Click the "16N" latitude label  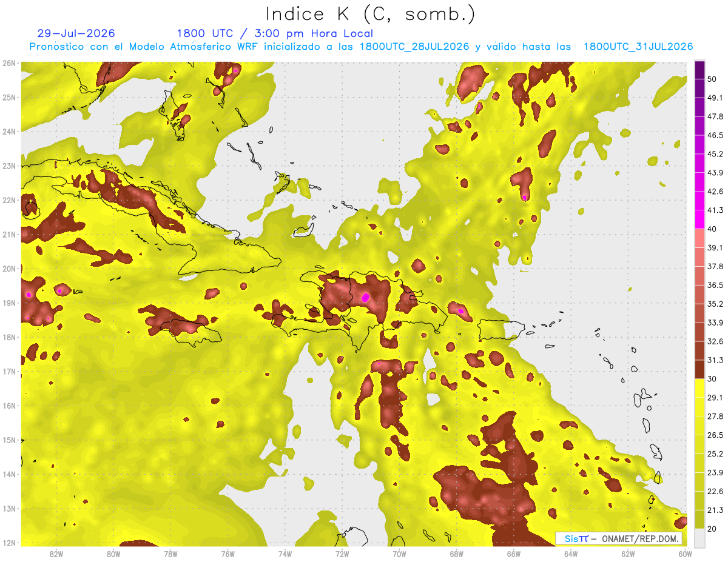tap(9, 406)
